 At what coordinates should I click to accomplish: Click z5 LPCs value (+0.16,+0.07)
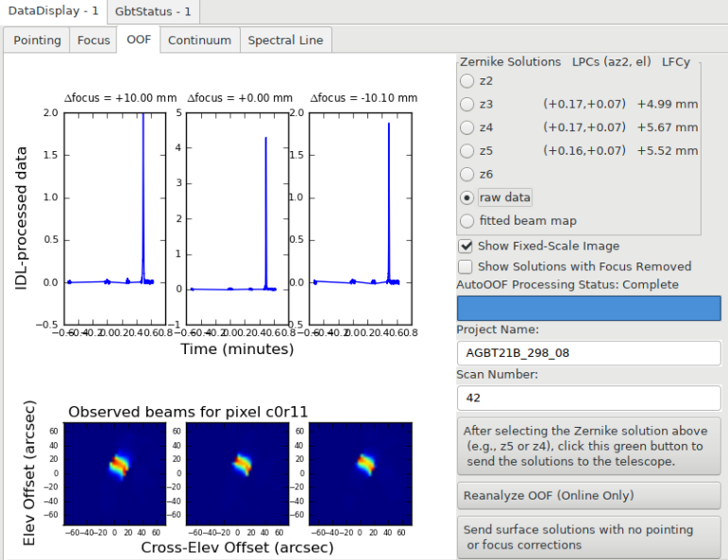tap(584, 151)
